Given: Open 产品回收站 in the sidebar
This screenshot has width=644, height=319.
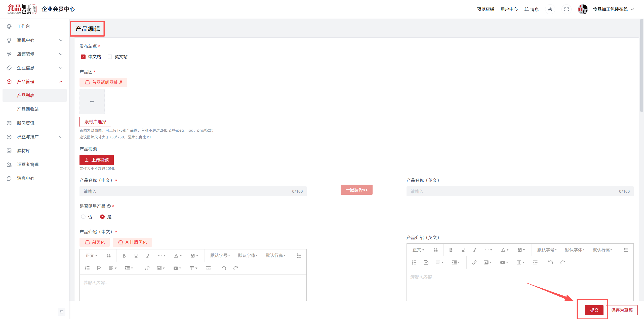Looking at the screenshot, I should point(28,109).
